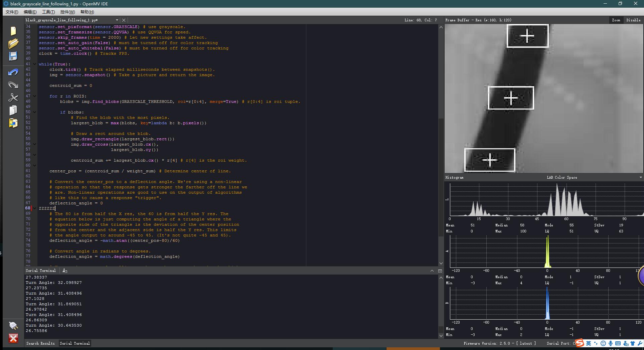This screenshot has height=350, width=644.
Task: Click the plug icon to disconnect camera
Action: pyautogui.click(x=13, y=326)
